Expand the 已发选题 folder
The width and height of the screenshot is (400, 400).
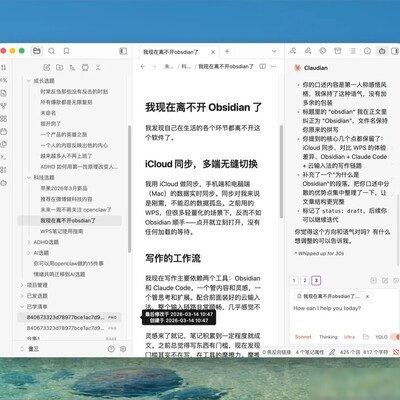(x=22, y=296)
